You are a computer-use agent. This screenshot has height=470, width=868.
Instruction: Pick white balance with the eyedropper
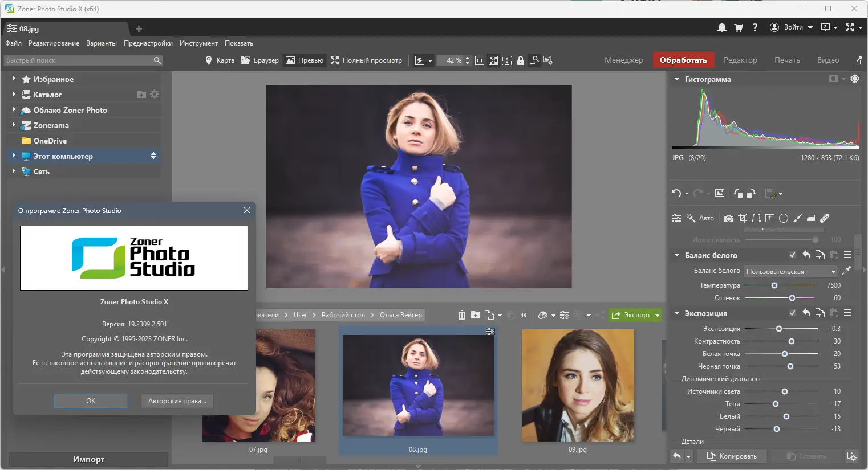coord(847,271)
